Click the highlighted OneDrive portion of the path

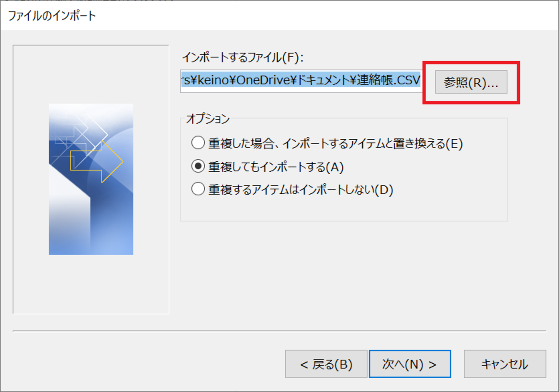click(261, 80)
